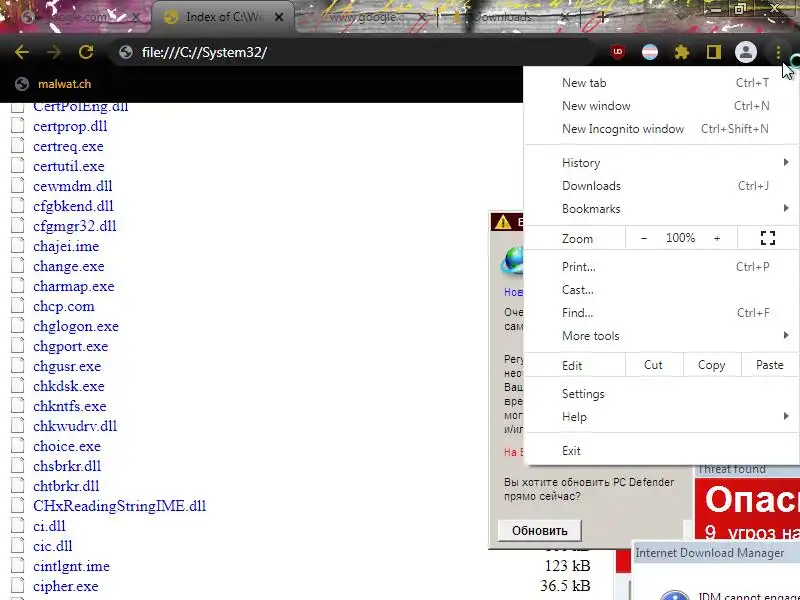Increase zoom with the plus button
Screen dimensions: 800x600
coord(717,238)
